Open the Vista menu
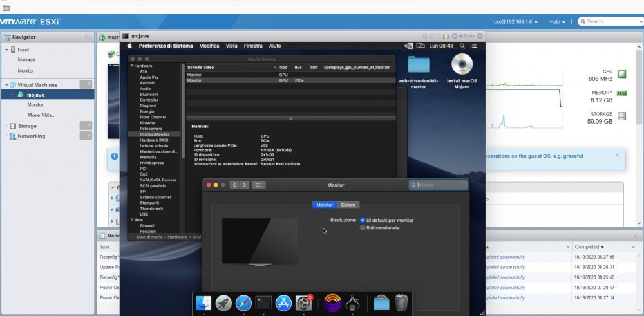The width and height of the screenshot is (644, 316). (232, 46)
